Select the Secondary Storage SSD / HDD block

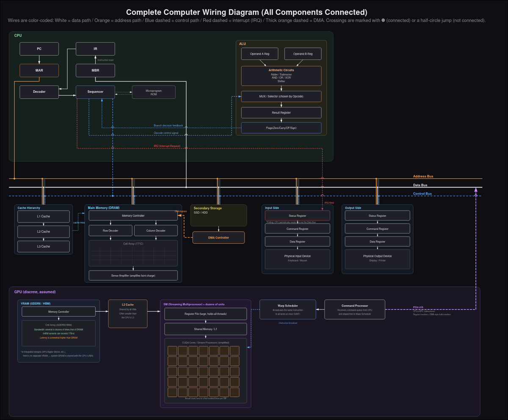pyautogui.click(x=218, y=216)
